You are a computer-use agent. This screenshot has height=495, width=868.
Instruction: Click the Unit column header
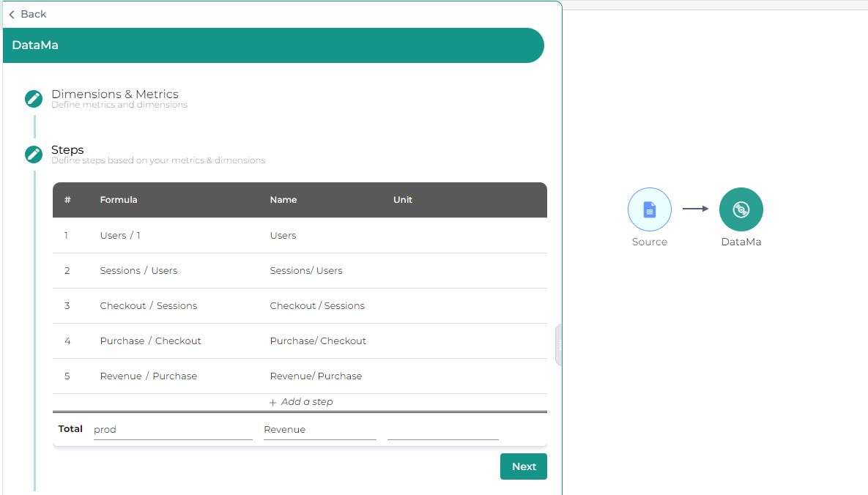402,200
